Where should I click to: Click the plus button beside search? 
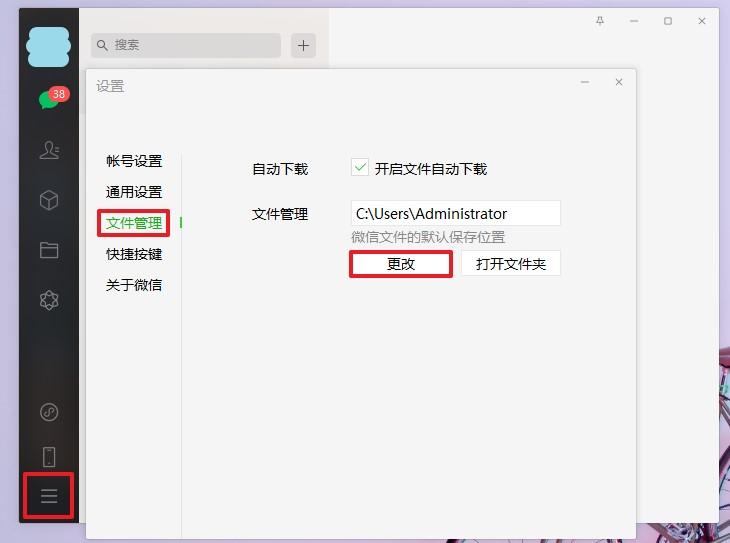[x=304, y=45]
